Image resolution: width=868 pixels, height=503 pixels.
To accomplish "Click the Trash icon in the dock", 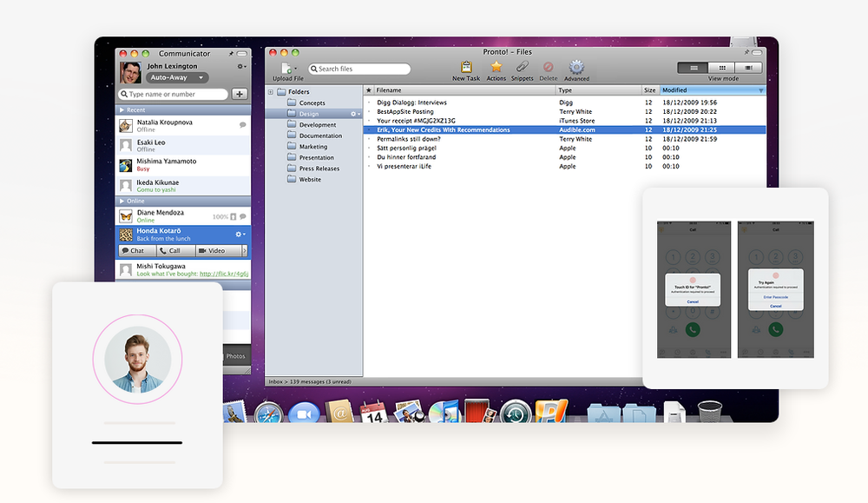I will 709,412.
